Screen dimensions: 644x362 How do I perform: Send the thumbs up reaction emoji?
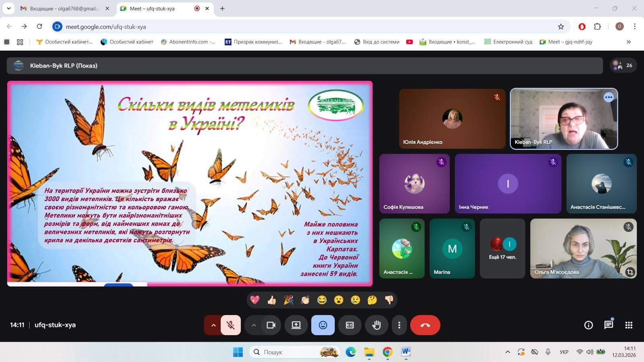272,300
